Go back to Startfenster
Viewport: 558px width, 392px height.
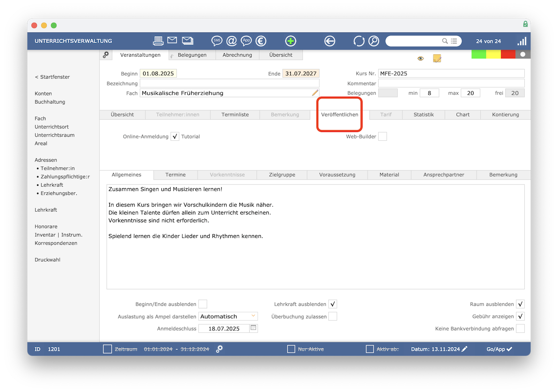pyautogui.click(x=52, y=77)
